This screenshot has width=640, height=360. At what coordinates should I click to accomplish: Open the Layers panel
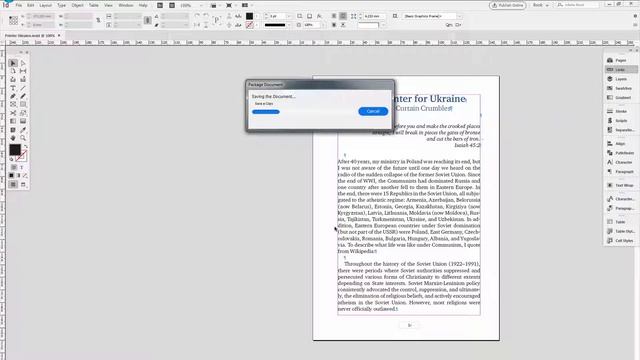pos(620,79)
